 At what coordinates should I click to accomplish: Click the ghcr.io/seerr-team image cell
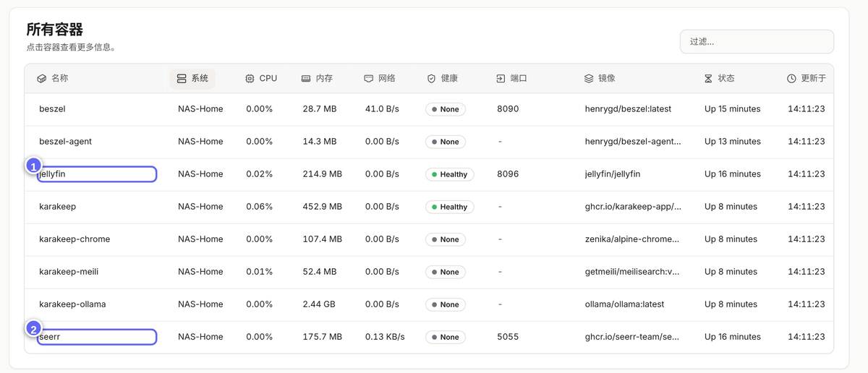[x=633, y=337]
